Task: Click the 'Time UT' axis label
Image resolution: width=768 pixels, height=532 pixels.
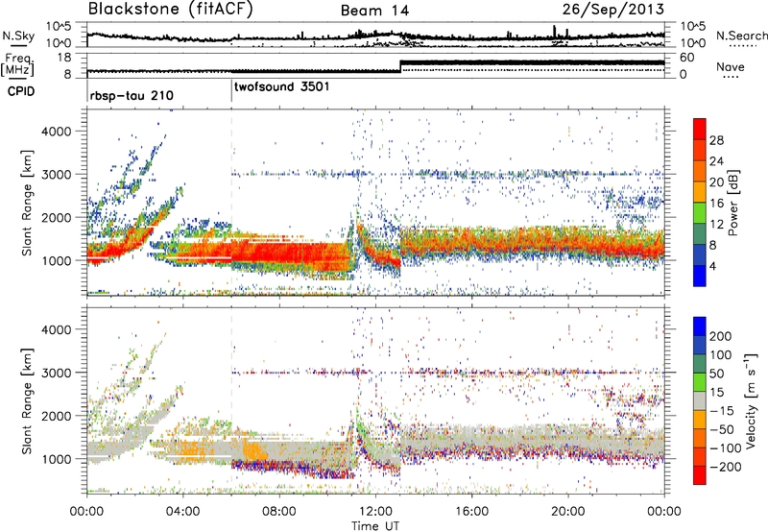Action: pyautogui.click(x=375, y=526)
